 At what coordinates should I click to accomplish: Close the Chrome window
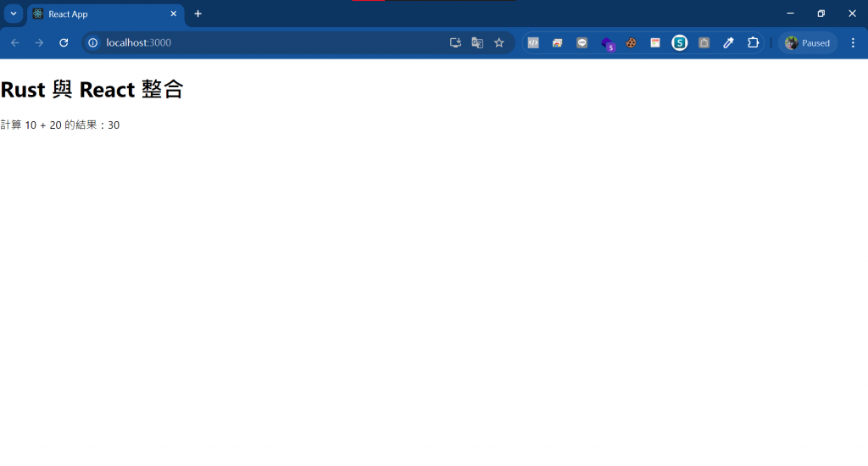(853, 14)
